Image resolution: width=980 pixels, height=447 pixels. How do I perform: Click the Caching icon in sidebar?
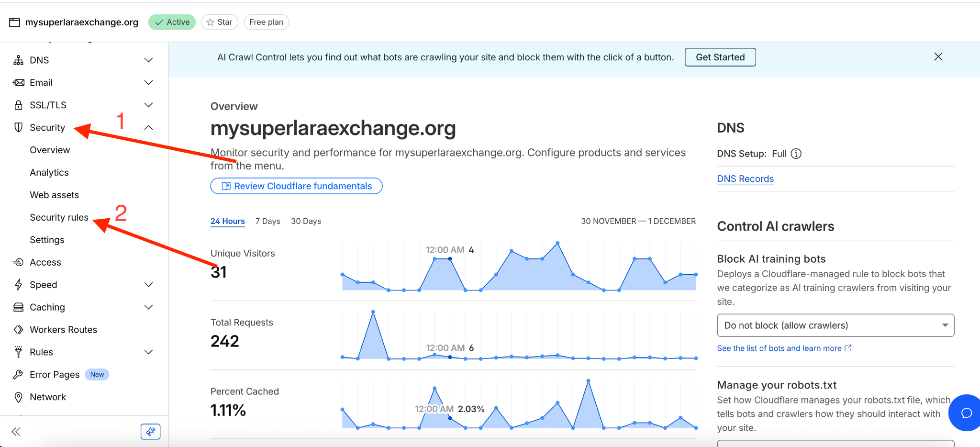(18, 307)
